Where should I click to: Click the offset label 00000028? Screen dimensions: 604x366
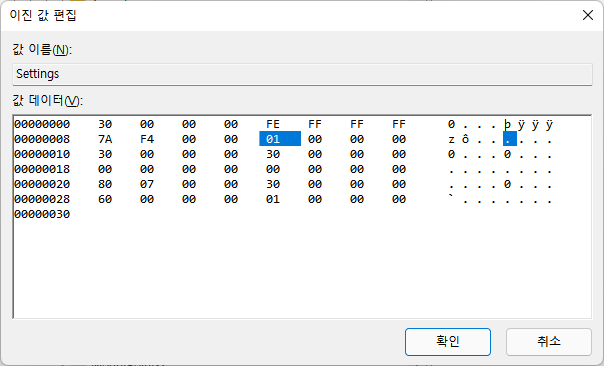coord(42,199)
